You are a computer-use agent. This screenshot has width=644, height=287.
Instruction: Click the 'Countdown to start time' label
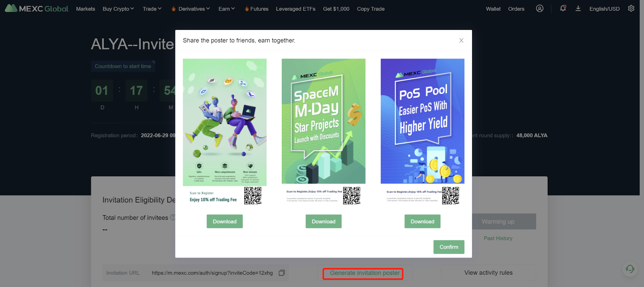coord(123,66)
